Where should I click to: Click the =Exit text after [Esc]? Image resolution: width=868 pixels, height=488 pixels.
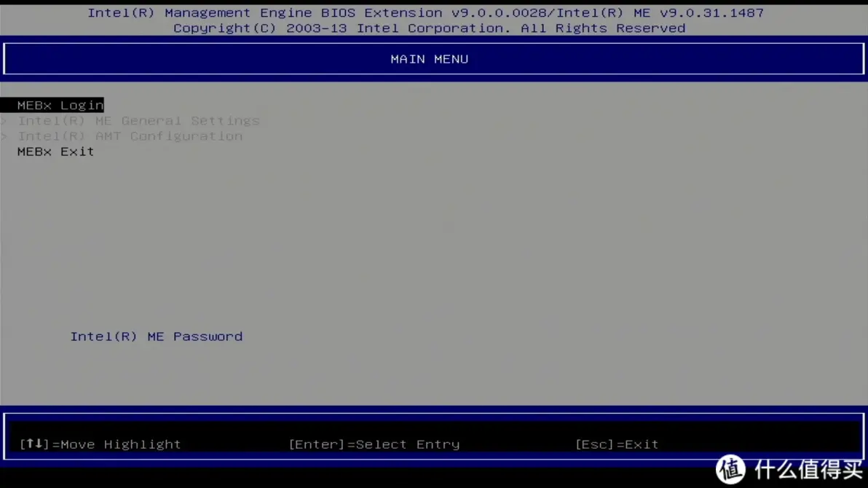tap(636, 444)
